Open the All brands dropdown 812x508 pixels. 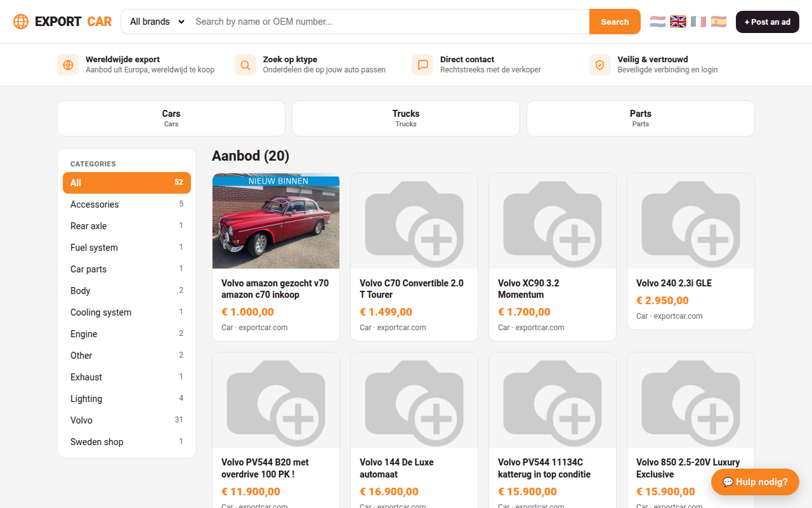click(157, 22)
